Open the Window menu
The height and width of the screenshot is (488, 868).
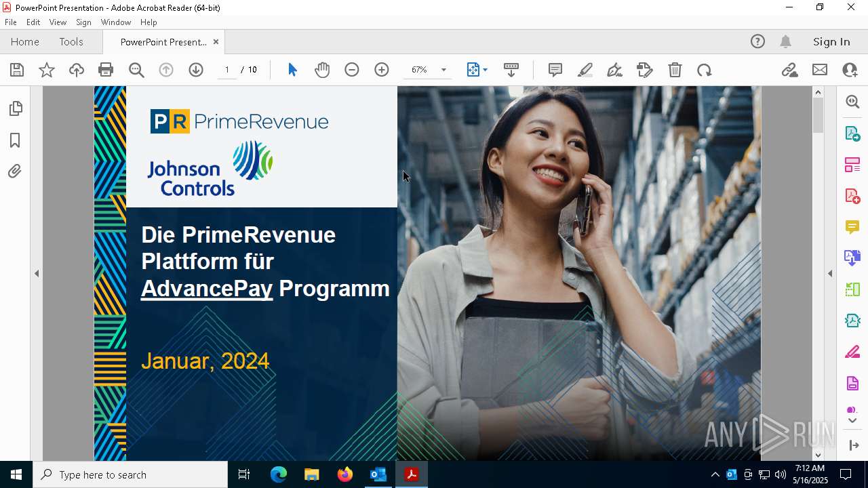point(116,22)
